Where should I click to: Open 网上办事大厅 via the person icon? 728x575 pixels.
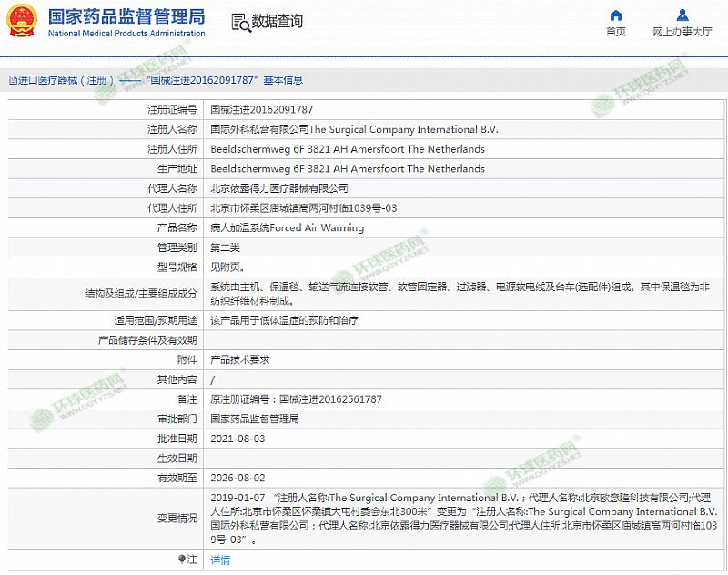[682, 15]
